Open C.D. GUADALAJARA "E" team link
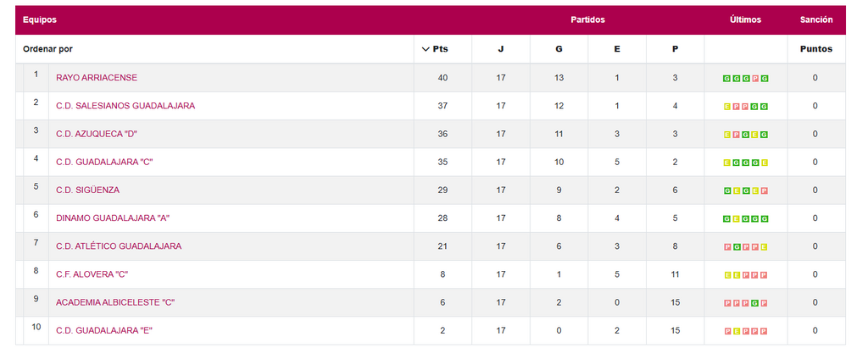This screenshot has width=868, height=359. pos(104,330)
